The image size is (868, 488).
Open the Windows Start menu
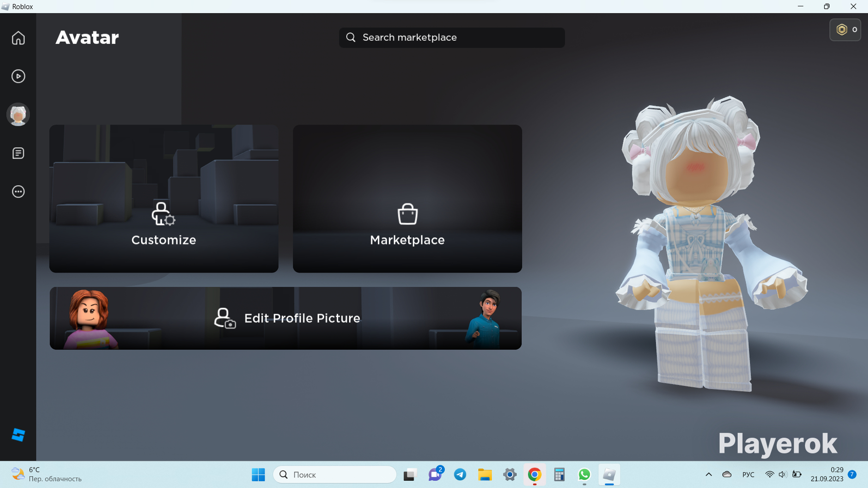pyautogui.click(x=258, y=474)
